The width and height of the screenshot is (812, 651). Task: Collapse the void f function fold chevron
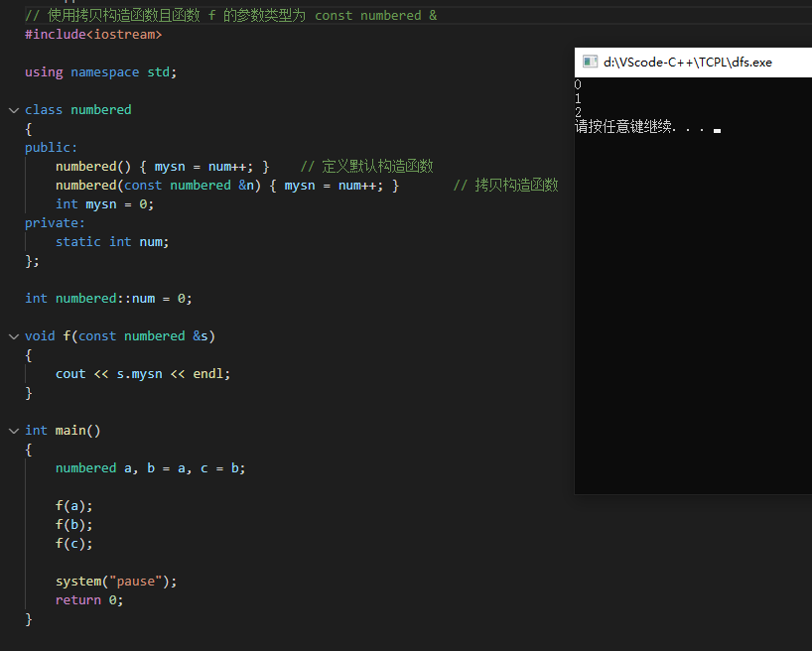point(14,336)
